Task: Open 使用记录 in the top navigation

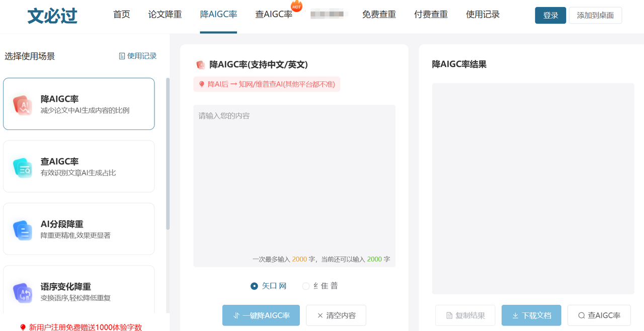Action: tap(482, 15)
